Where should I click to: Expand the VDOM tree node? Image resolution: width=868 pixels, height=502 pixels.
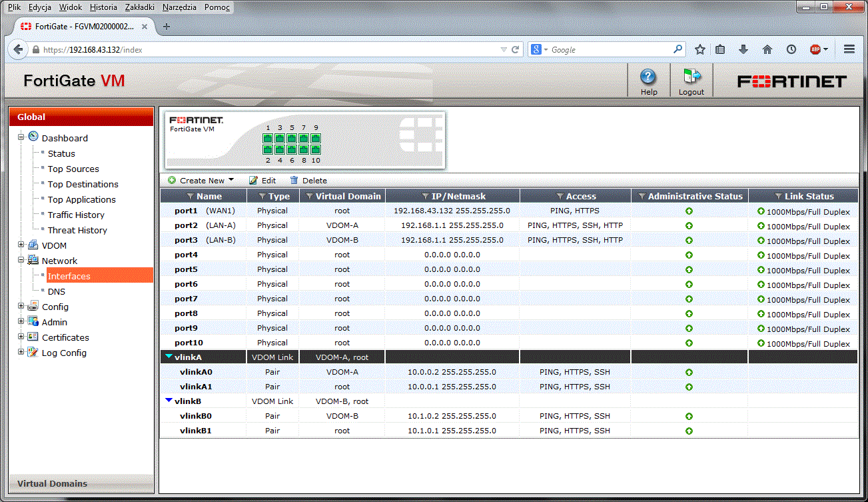coord(21,245)
